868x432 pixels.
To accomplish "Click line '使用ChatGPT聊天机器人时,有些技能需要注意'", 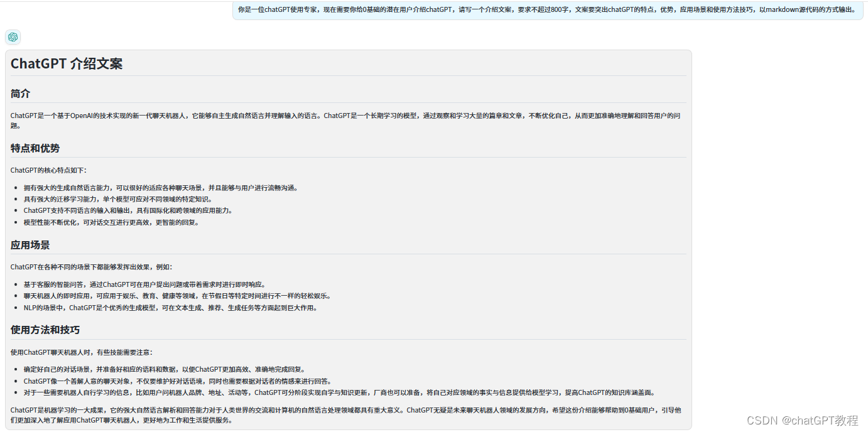I will click(82, 352).
